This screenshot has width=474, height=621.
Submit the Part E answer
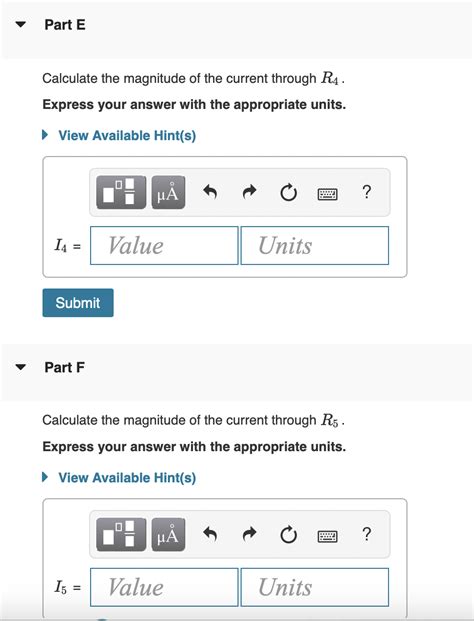(x=78, y=303)
